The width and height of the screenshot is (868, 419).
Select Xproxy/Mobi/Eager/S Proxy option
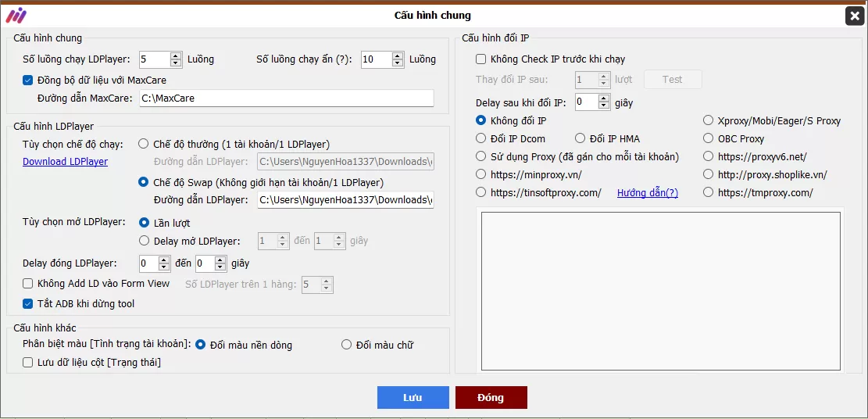(x=708, y=121)
